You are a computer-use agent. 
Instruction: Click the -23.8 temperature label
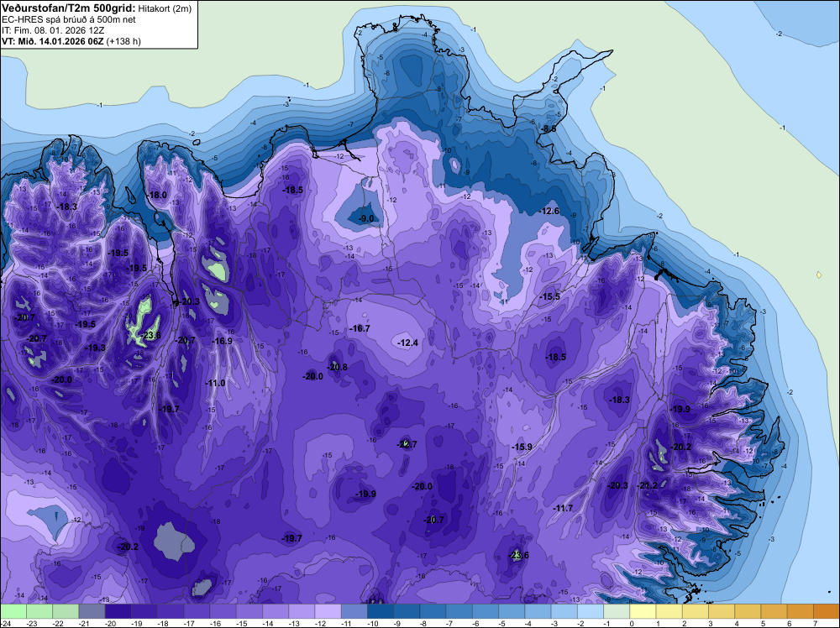(150, 336)
